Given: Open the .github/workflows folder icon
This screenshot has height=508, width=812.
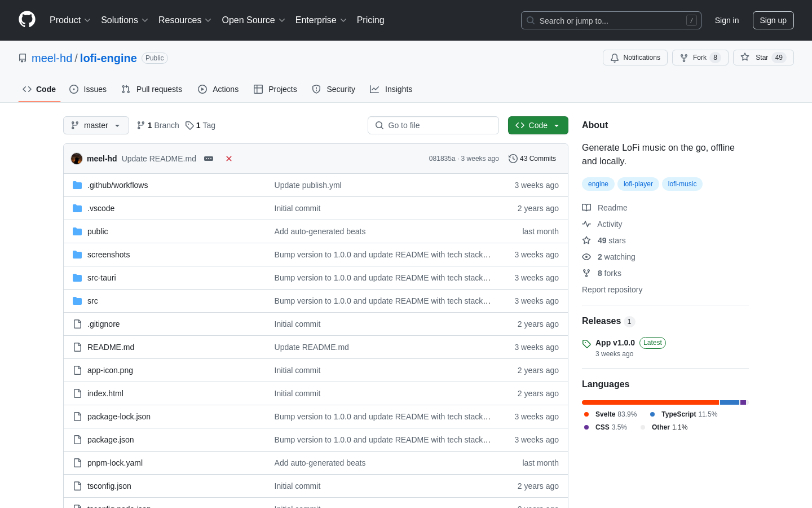Looking at the screenshot, I should pyautogui.click(x=77, y=185).
